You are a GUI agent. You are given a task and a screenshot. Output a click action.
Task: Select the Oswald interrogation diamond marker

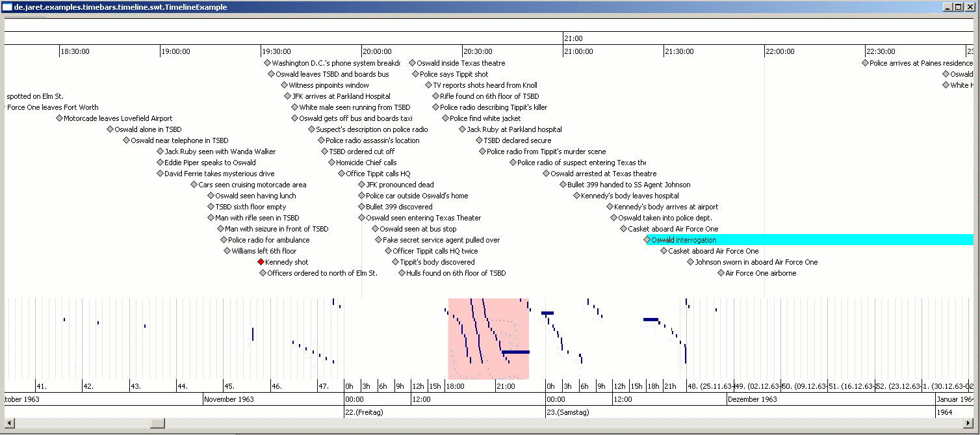click(647, 240)
